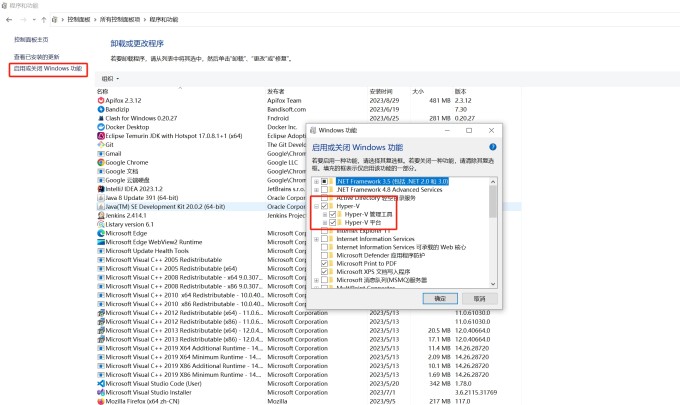Click the Gmail entry icon
The image size is (680, 405).
click(101, 154)
